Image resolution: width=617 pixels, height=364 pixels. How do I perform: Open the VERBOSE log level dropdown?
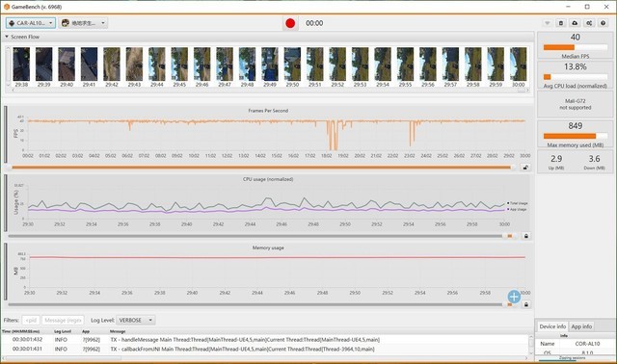click(x=135, y=320)
